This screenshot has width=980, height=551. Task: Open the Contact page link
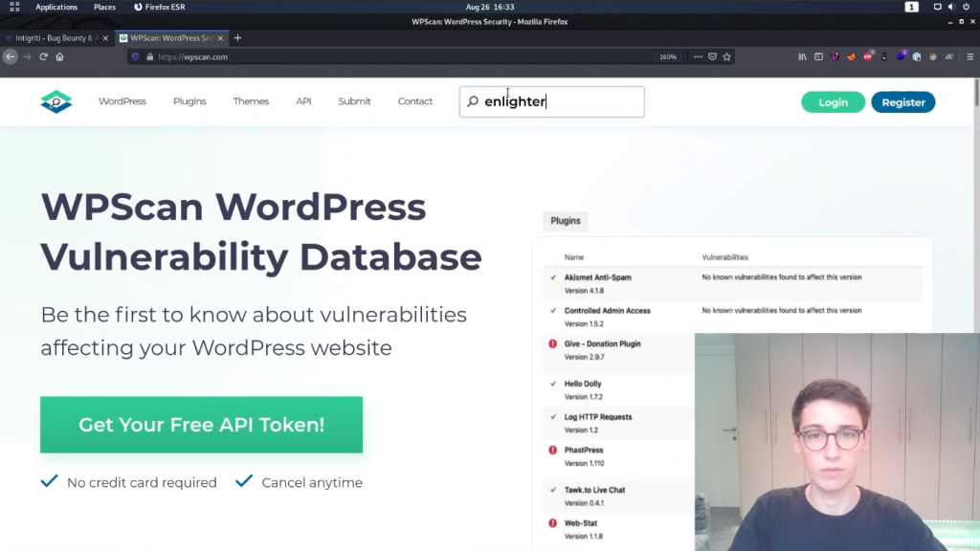[415, 101]
